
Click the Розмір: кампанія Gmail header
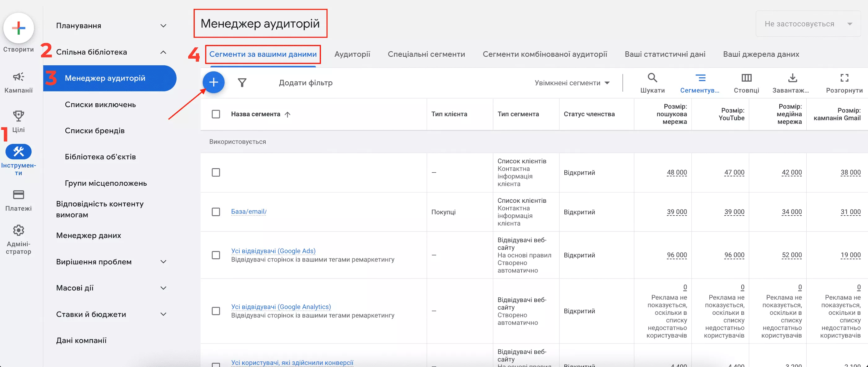[x=837, y=114]
